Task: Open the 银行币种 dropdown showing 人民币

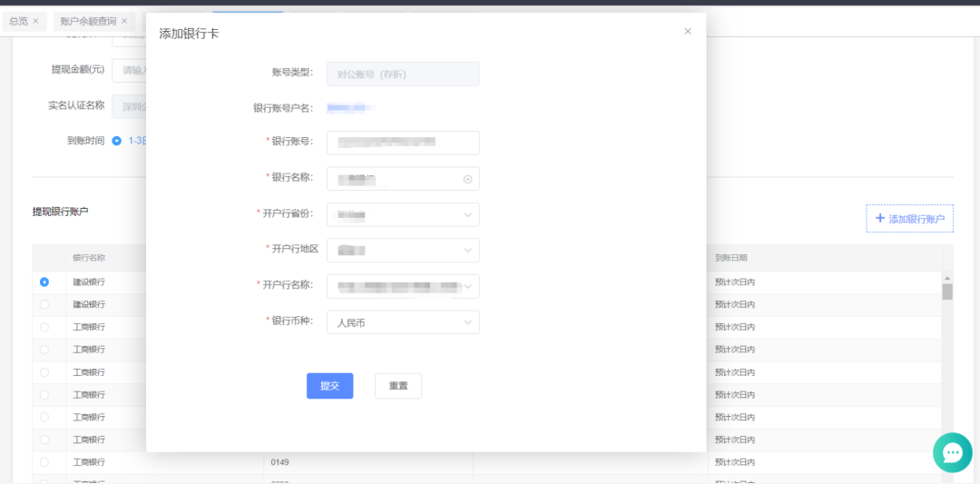Action: point(403,322)
